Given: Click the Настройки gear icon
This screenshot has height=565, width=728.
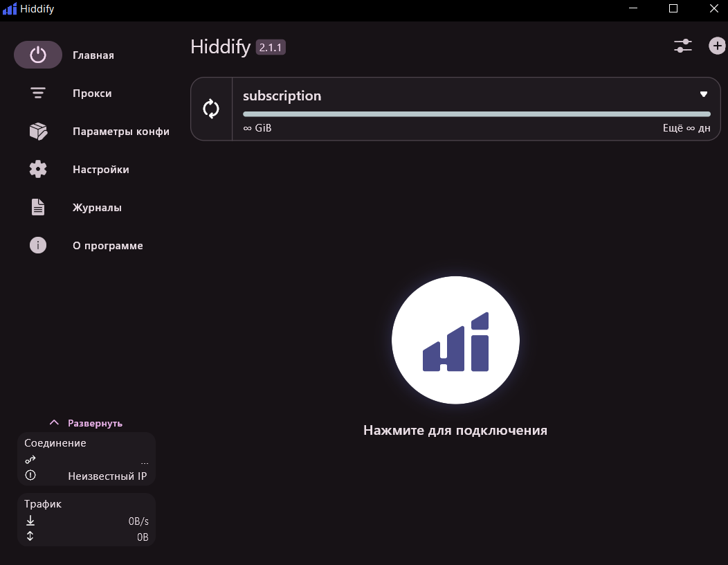Looking at the screenshot, I should click(x=38, y=170).
